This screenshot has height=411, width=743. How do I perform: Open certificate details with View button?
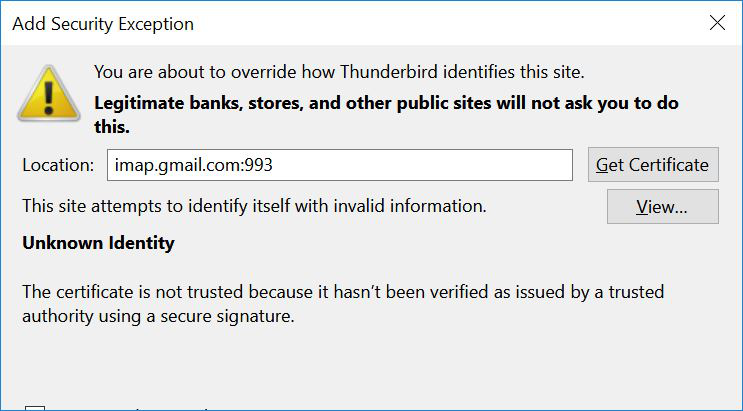(x=662, y=206)
